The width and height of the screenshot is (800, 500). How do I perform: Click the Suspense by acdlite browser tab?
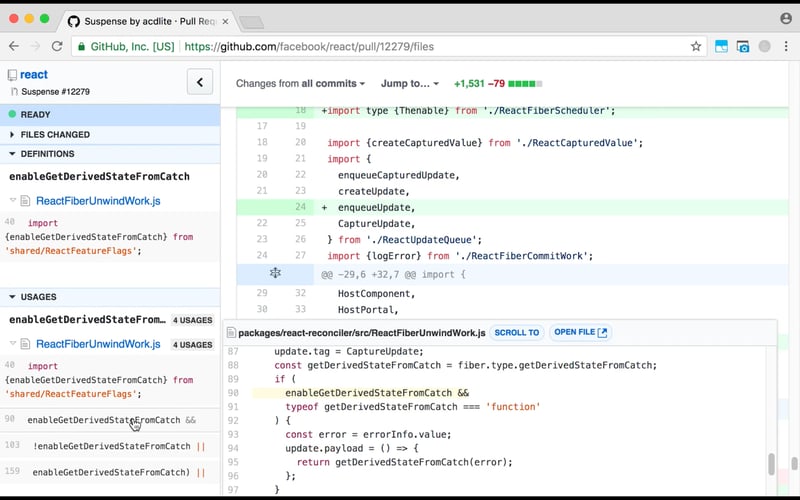[x=149, y=21]
